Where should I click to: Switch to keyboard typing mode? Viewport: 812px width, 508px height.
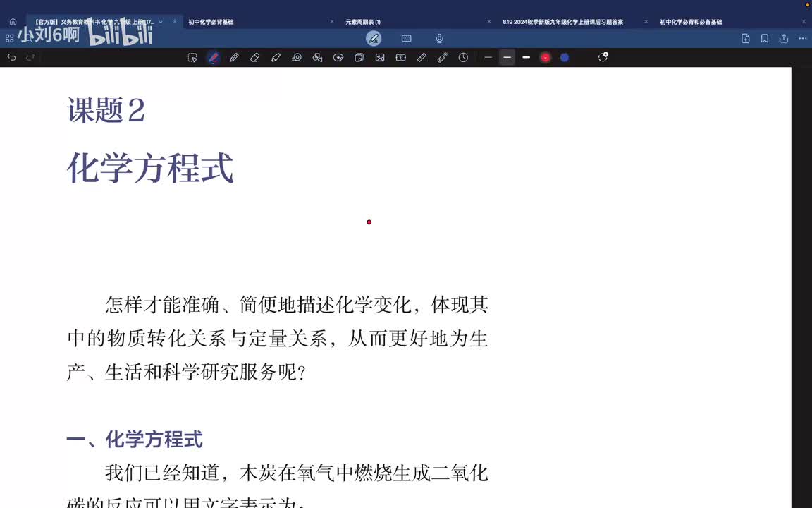(407, 38)
